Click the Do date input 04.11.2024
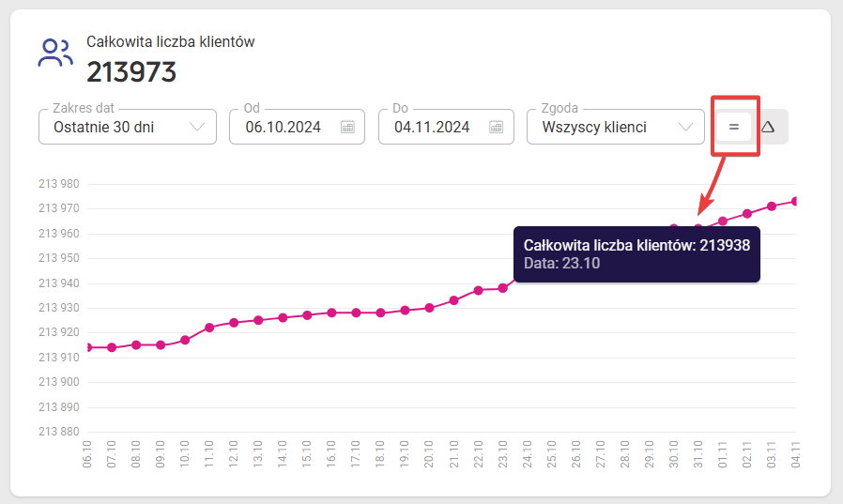Screen dimensions: 843x504 point(446,127)
